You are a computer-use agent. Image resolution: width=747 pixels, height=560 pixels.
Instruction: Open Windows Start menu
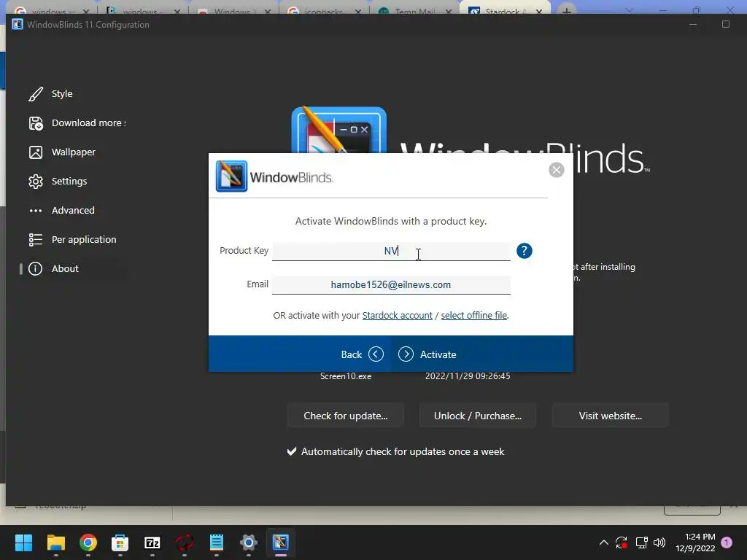23,542
